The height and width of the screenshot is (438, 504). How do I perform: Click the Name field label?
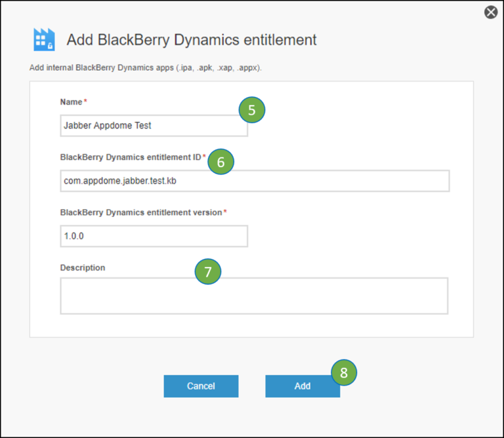pos(71,102)
